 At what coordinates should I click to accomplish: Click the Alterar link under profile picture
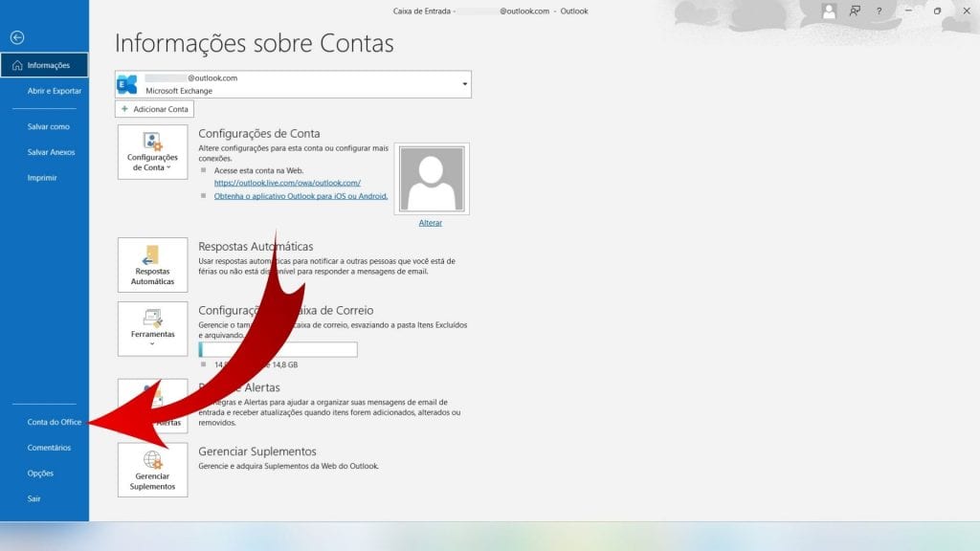tap(431, 222)
